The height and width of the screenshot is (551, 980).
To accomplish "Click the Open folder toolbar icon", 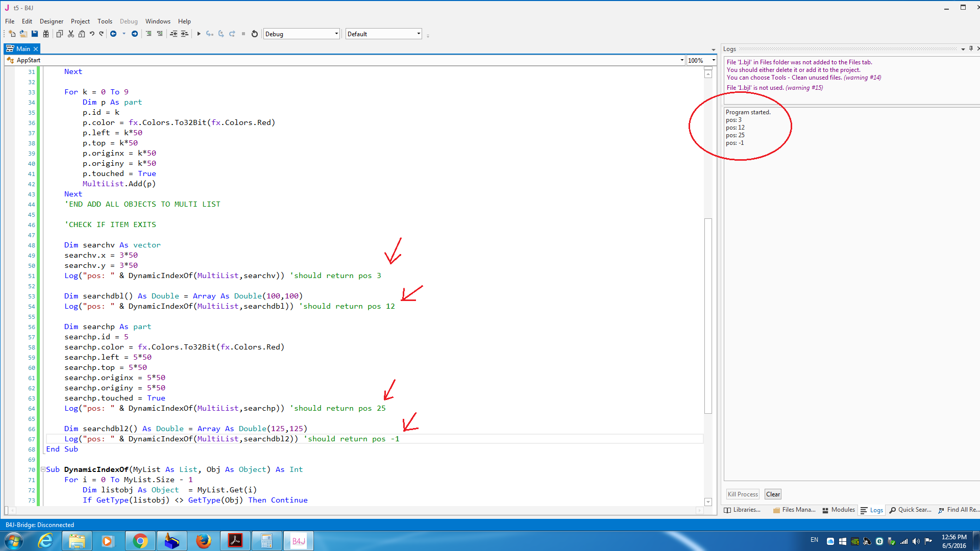I will (23, 34).
